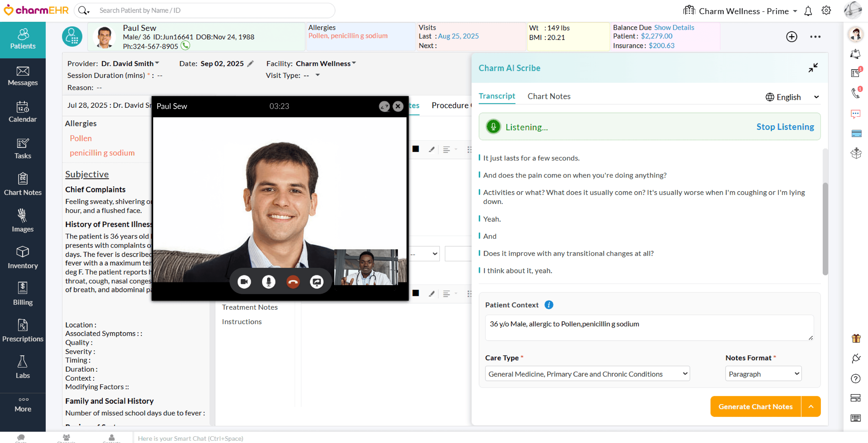Switch to the Chart Notes tab
Viewport: 868px width, 443px height.
[x=549, y=96]
